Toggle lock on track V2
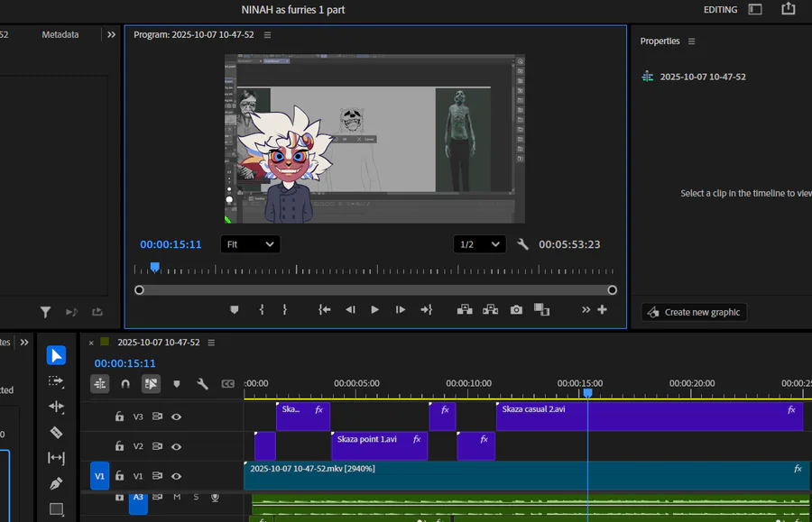 [120, 446]
